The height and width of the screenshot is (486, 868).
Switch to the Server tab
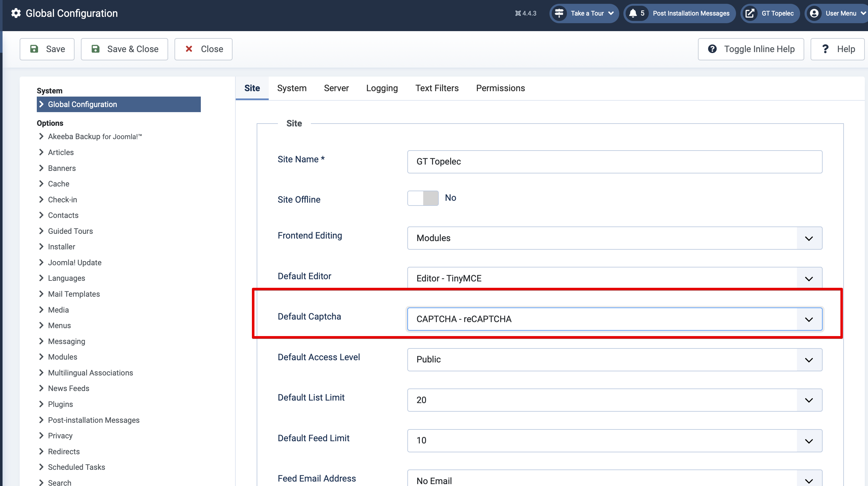click(x=336, y=88)
